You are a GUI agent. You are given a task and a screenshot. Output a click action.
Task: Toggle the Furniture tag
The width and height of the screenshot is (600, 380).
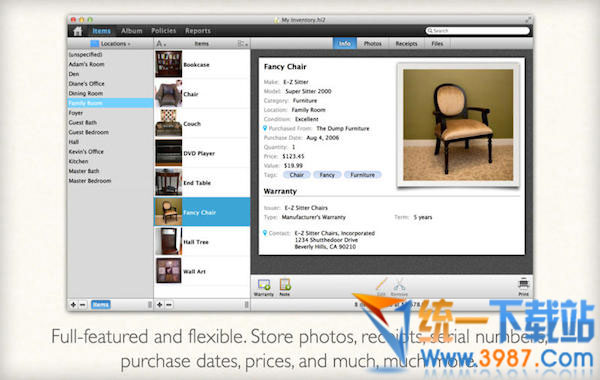pos(362,175)
